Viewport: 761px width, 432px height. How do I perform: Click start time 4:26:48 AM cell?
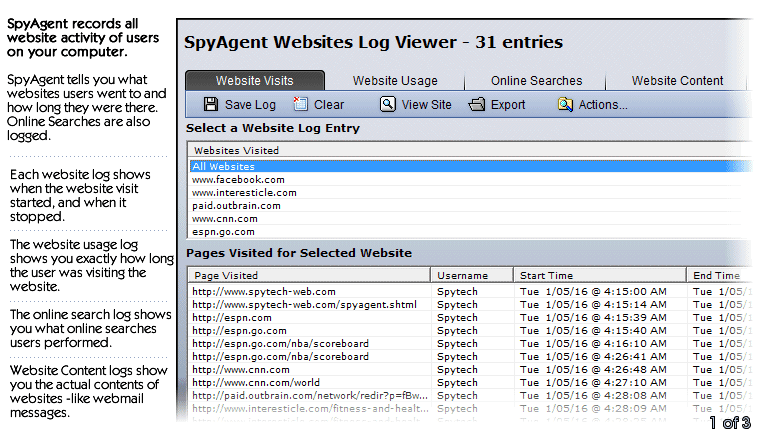tap(593, 370)
